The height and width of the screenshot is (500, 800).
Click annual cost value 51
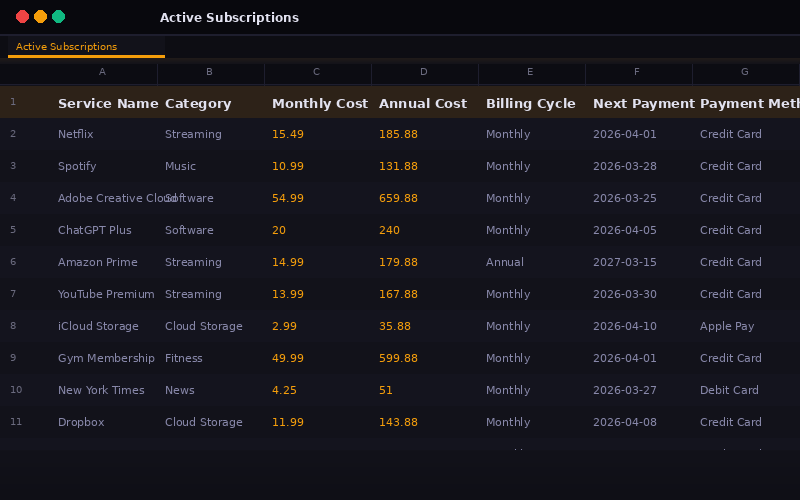click(425, 390)
